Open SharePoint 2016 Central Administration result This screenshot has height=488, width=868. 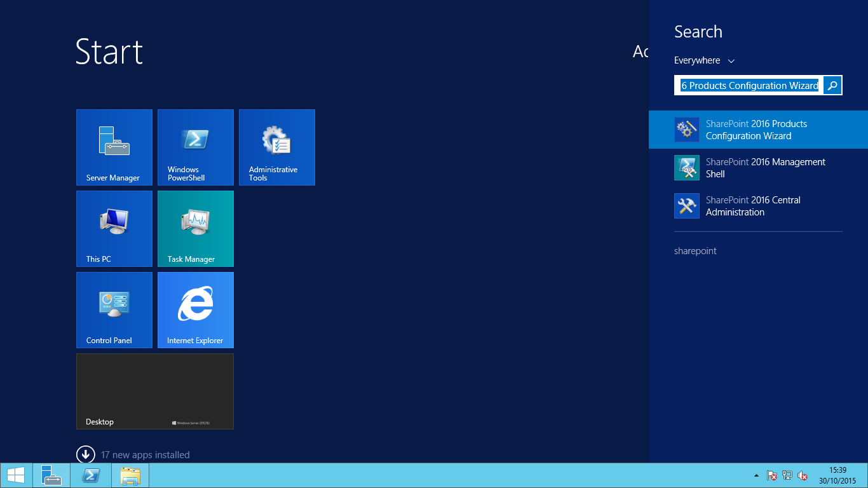click(x=758, y=206)
